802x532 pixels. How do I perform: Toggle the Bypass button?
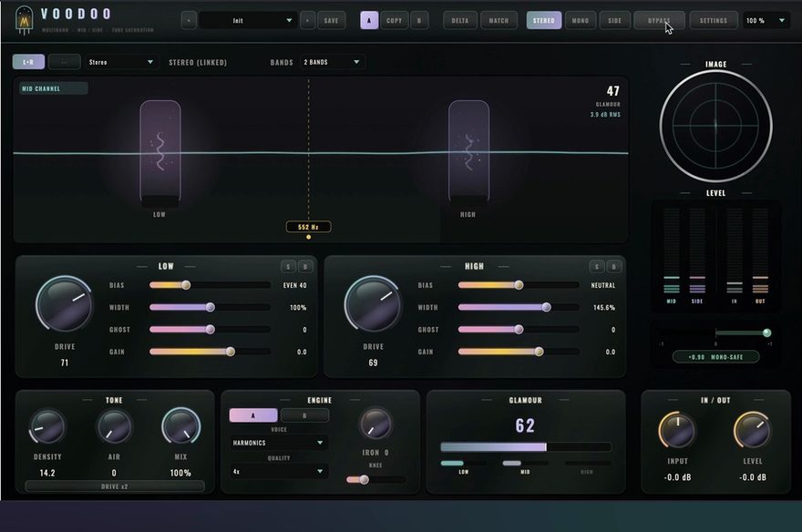pos(659,20)
